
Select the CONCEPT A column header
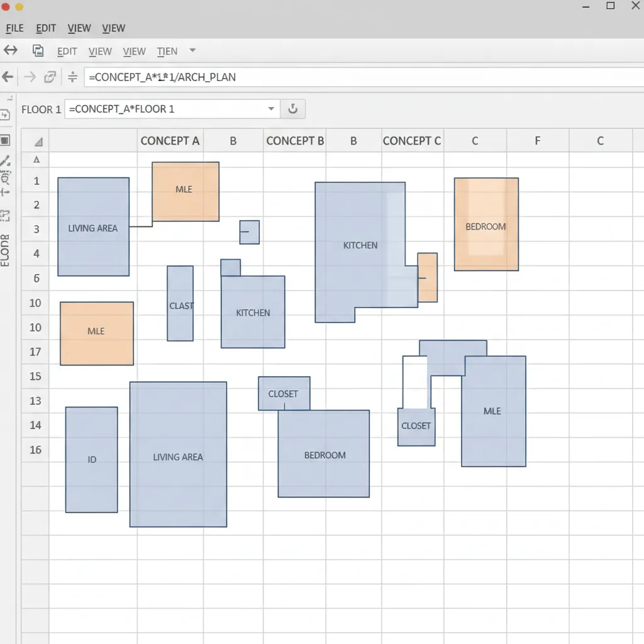(x=170, y=141)
